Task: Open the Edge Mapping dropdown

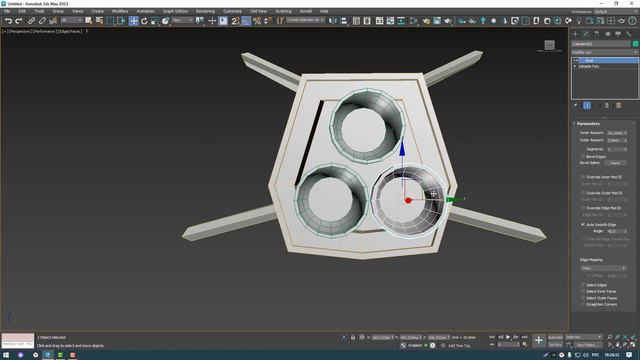Action: click(603, 268)
